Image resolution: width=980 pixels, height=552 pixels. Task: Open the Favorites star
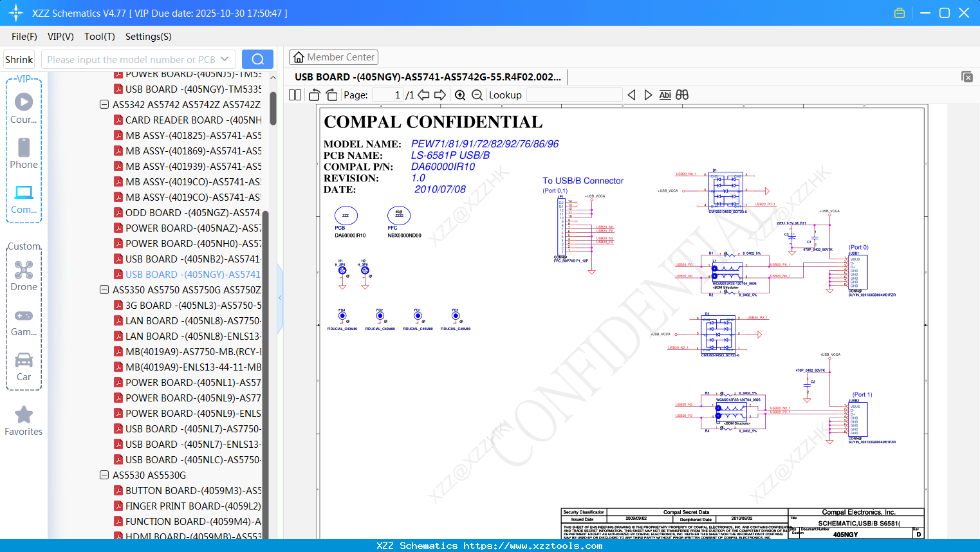(x=24, y=414)
